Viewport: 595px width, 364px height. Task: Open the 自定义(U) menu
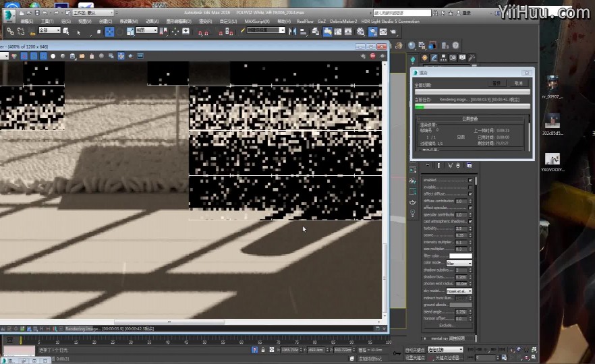pos(229,22)
